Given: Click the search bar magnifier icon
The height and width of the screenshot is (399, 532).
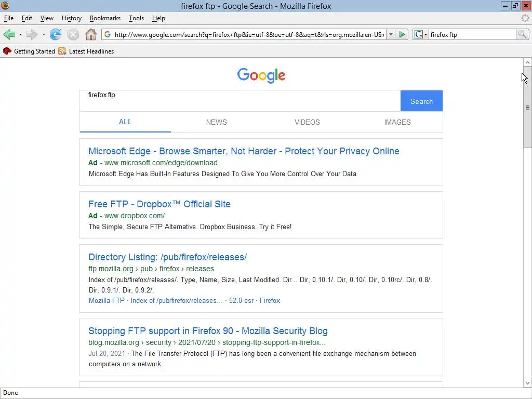Looking at the screenshot, I should (x=523, y=34).
